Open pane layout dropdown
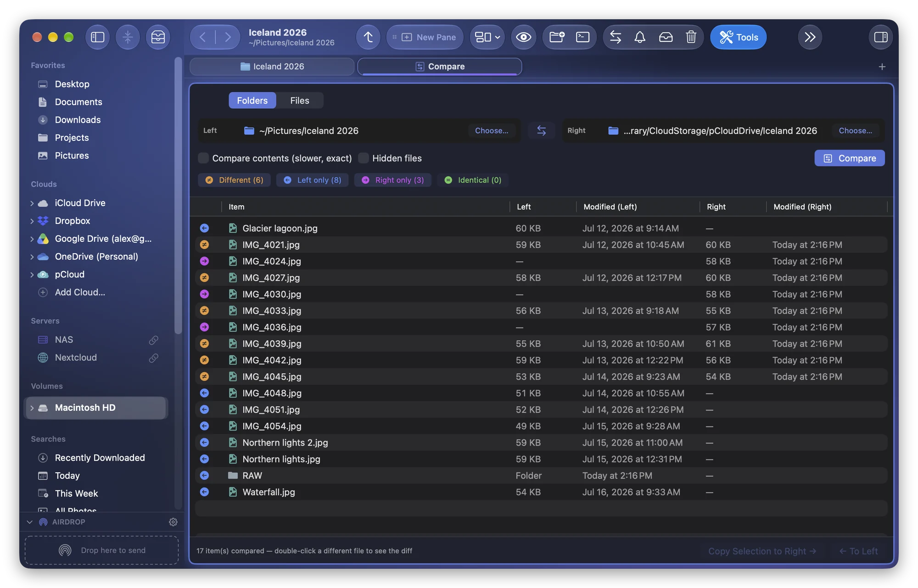The width and height of the screenshot is (918, 588). (487, 37)
